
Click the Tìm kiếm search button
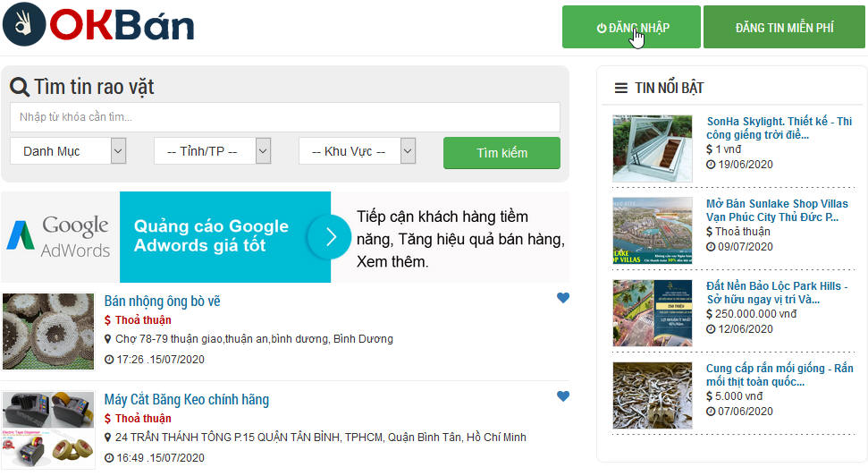[x=501, y=152]
